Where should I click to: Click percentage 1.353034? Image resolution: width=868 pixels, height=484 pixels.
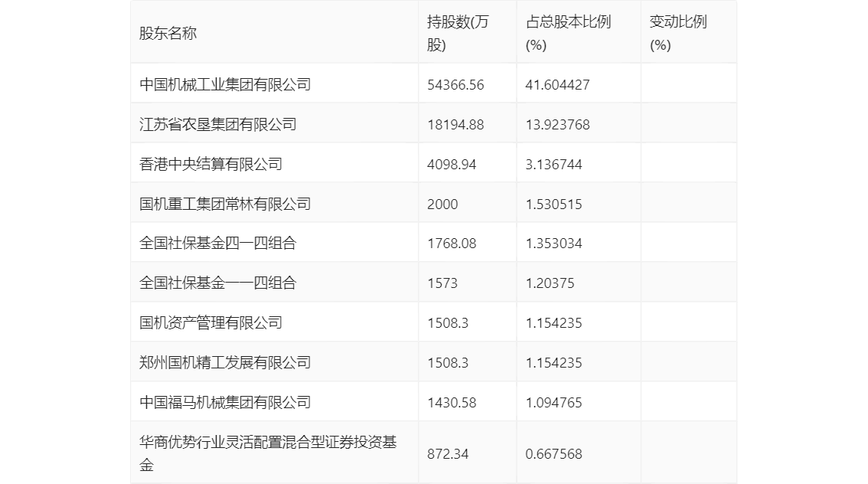[x=553, y=243]
